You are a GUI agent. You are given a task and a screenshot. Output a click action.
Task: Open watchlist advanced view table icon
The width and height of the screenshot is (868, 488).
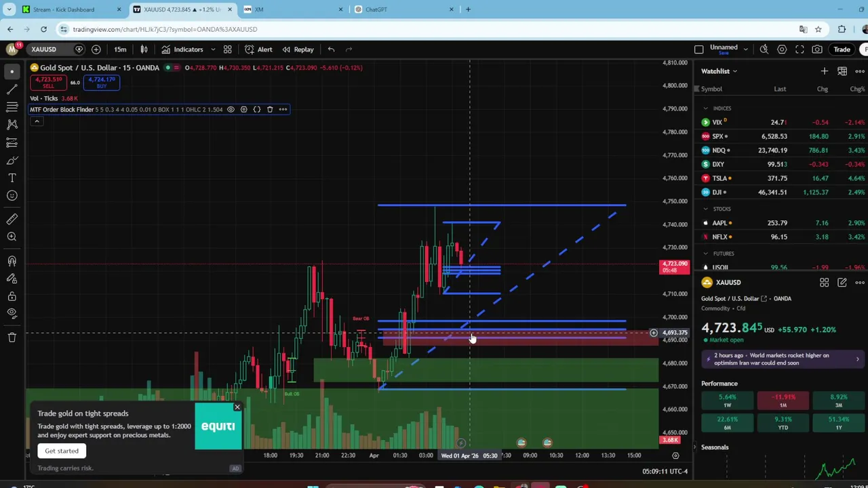coord(842,71)
